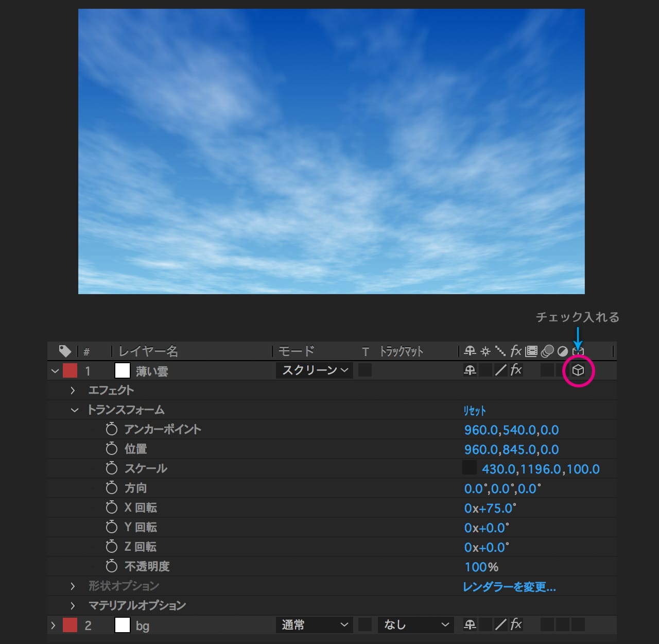Click the red label color of layer 1
659x644 pixels.
click(x=70, y=370)
